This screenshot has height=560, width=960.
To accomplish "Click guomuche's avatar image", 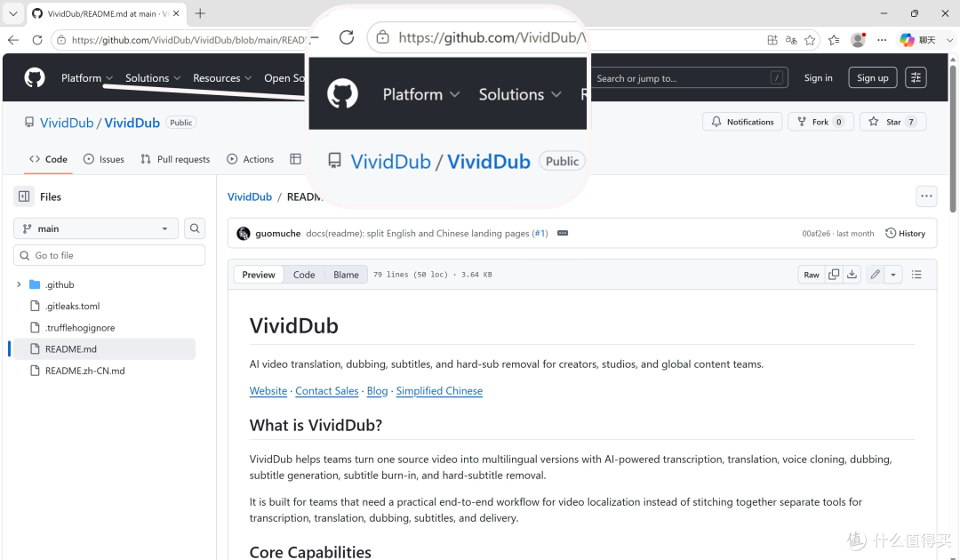I will coord(244,233).
